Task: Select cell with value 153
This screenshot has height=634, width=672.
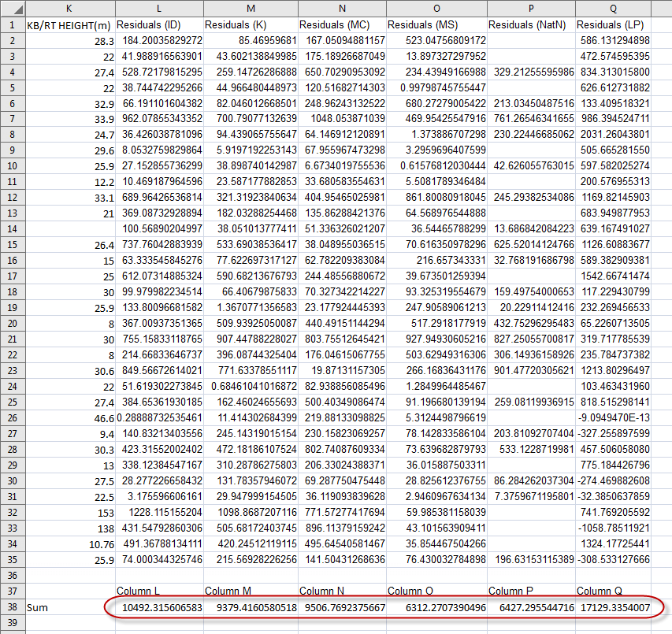Action: [70, 513]
